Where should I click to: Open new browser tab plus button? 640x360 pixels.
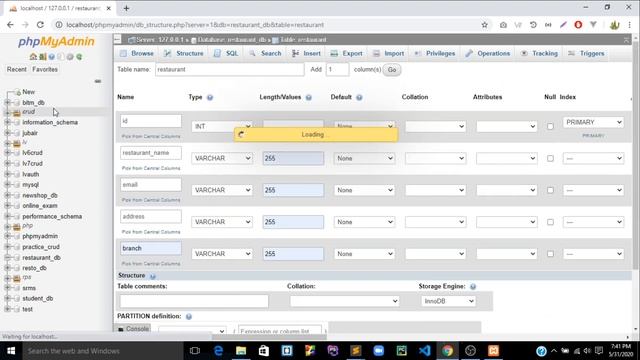[126, 8]
